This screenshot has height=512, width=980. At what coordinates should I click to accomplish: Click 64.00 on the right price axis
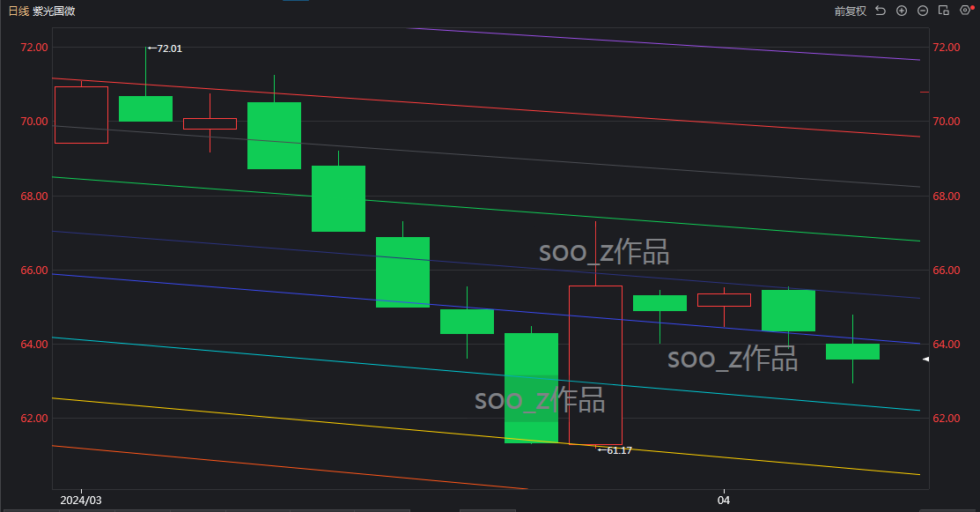pos(947,345)
